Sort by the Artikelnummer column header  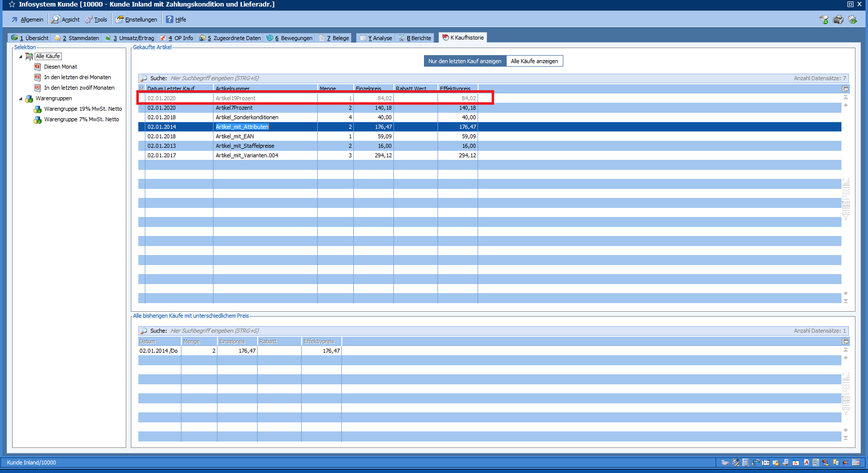(x=265, y=89)
